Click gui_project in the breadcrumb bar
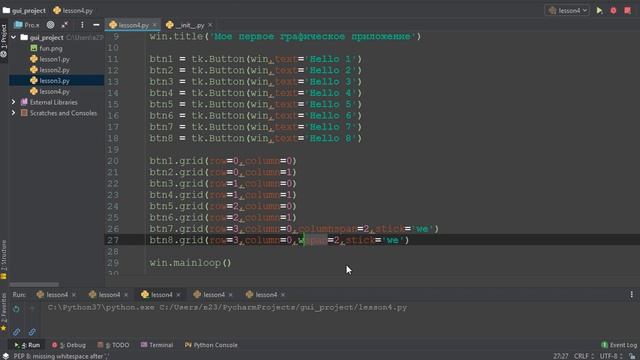 coord(24,11)
